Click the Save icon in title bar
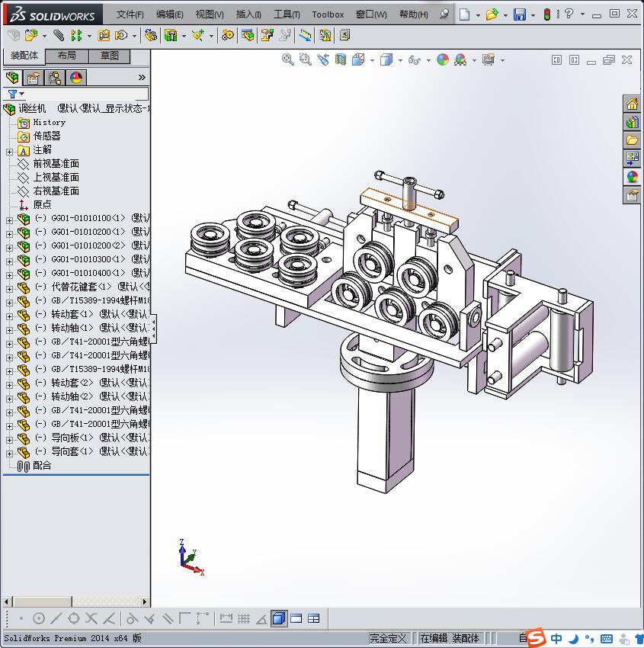Image resolution: width=644 pixels, height=648 pixels. (520, 14)
